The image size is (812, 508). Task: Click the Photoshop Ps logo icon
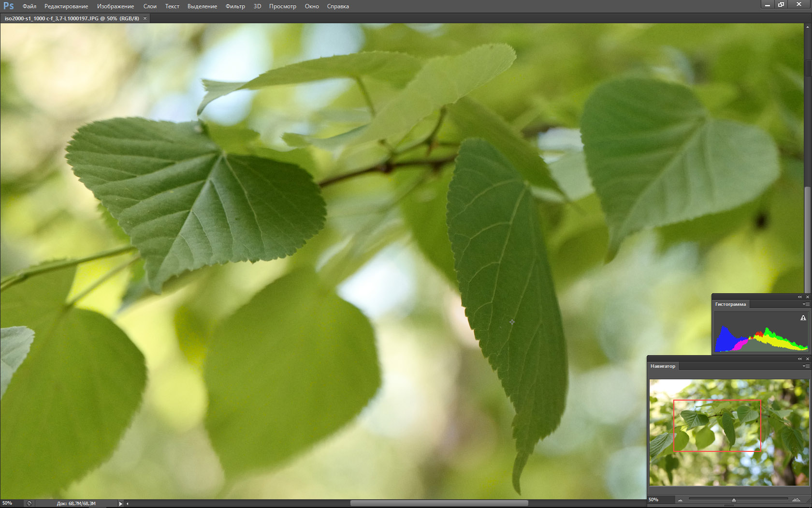8,6
